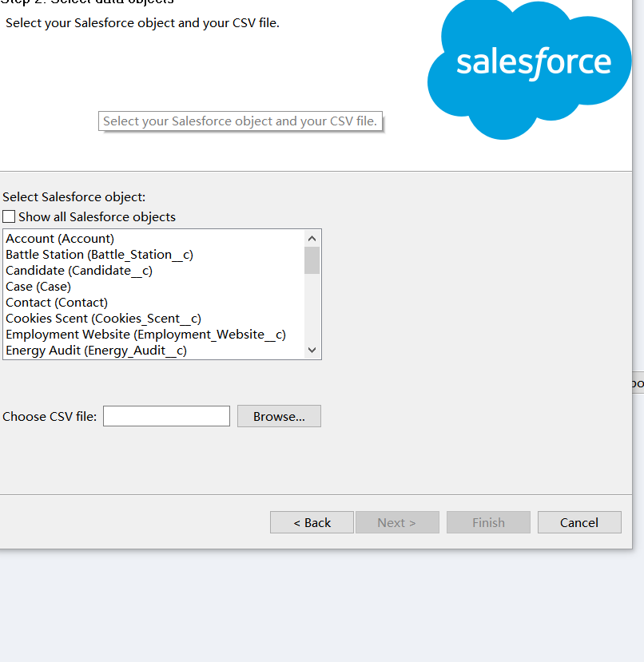Select Case (Case) object
This screenshot has width=644, height=662.
point(154,287)
